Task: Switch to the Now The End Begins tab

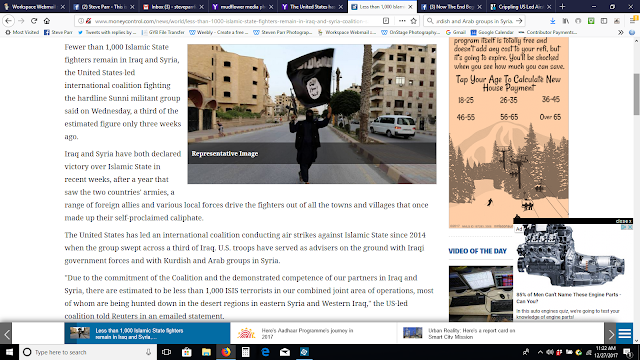Action: (x=451, y=7)
